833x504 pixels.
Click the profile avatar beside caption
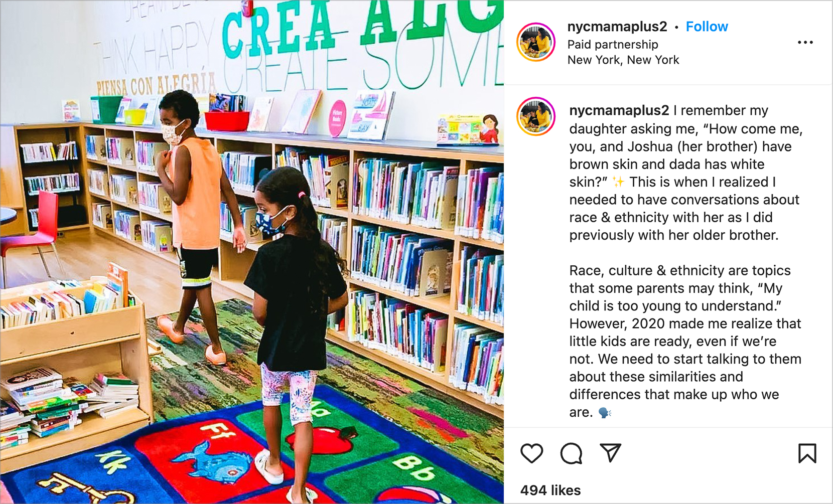[536, 116]
